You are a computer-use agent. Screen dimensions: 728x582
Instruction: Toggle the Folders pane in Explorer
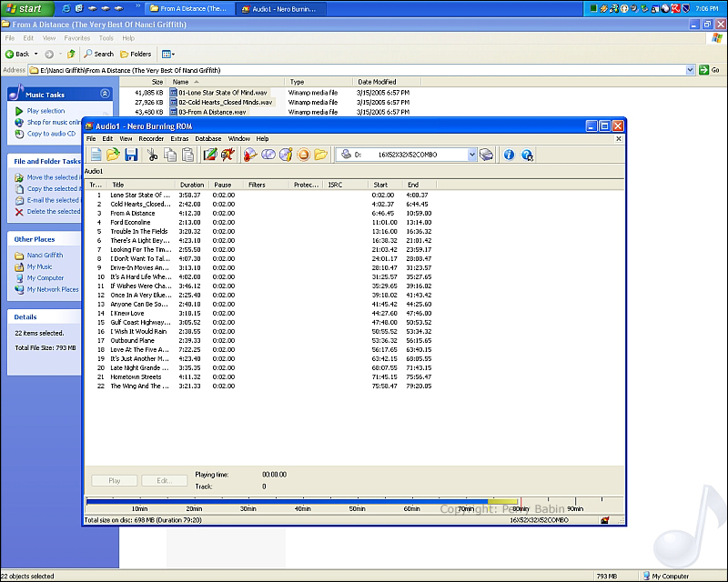pos(136,55)
